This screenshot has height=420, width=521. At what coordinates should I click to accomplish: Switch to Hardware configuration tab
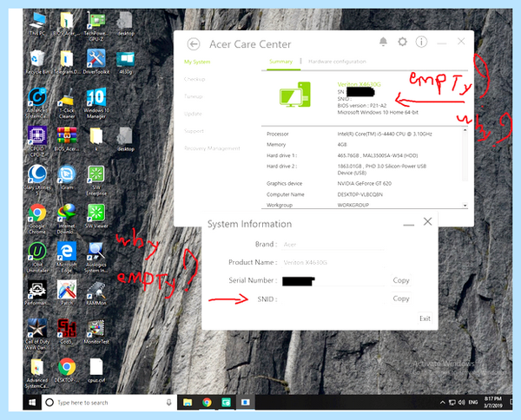click(x=337, y=62)
